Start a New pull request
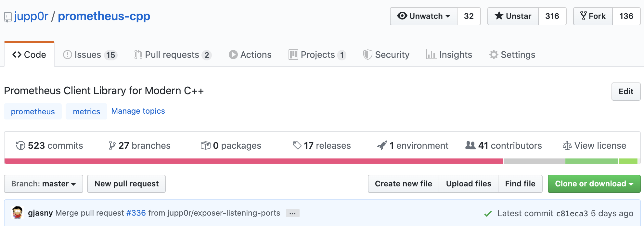Screen dimensions: 644x226 [x=126, y=184]
